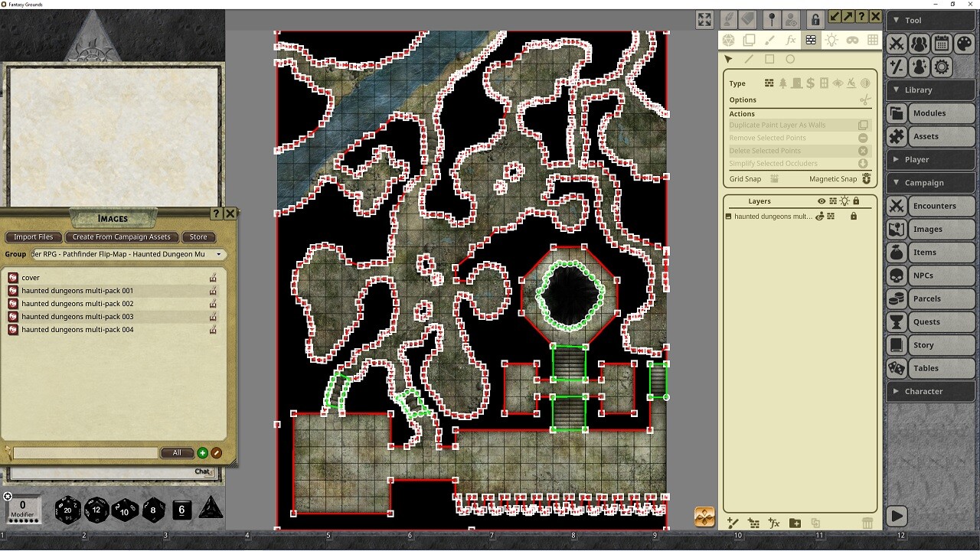Toggle Grid Snap in the Actions panel

point(776,178)
